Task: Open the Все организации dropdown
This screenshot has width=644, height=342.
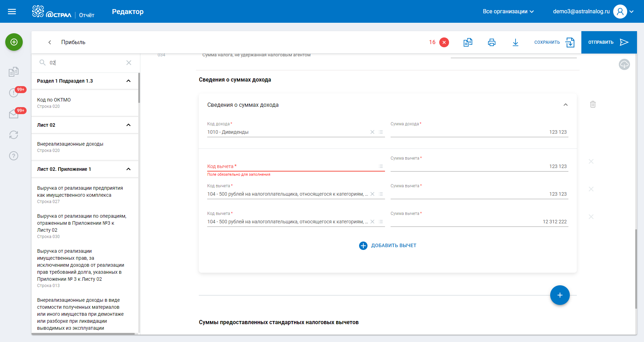Action: 508,12
